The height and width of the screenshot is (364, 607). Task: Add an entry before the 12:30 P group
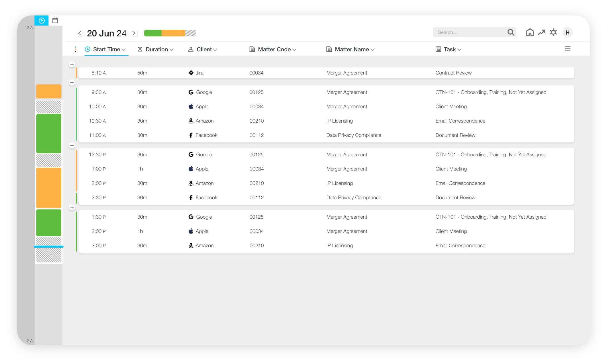[72, 145]
